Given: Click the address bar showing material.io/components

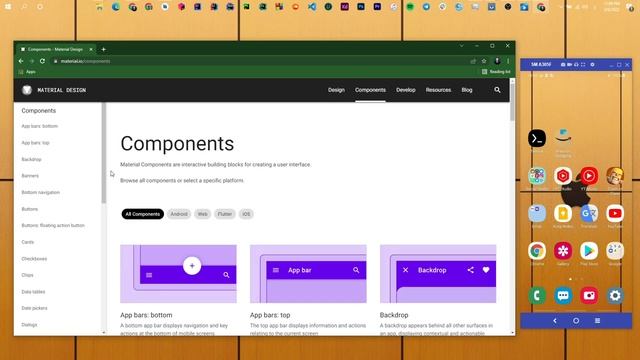Looking at the screenshot, I should [261, 61].
